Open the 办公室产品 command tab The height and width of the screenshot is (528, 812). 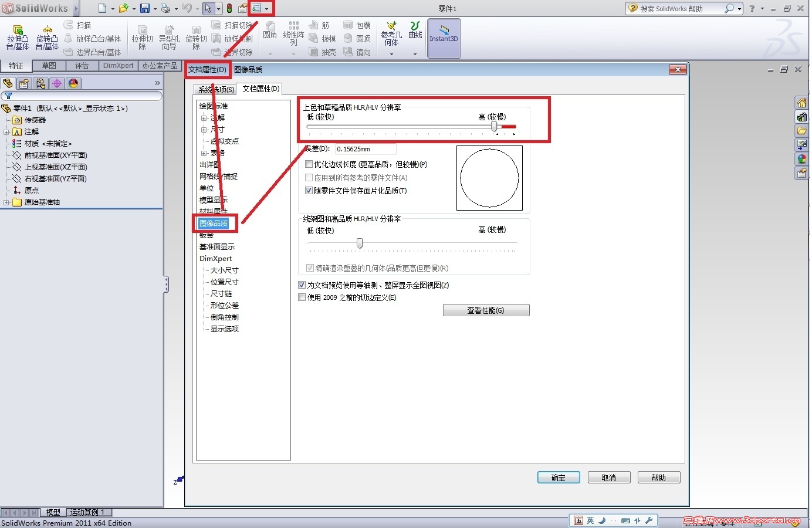[x=160, y=66]
